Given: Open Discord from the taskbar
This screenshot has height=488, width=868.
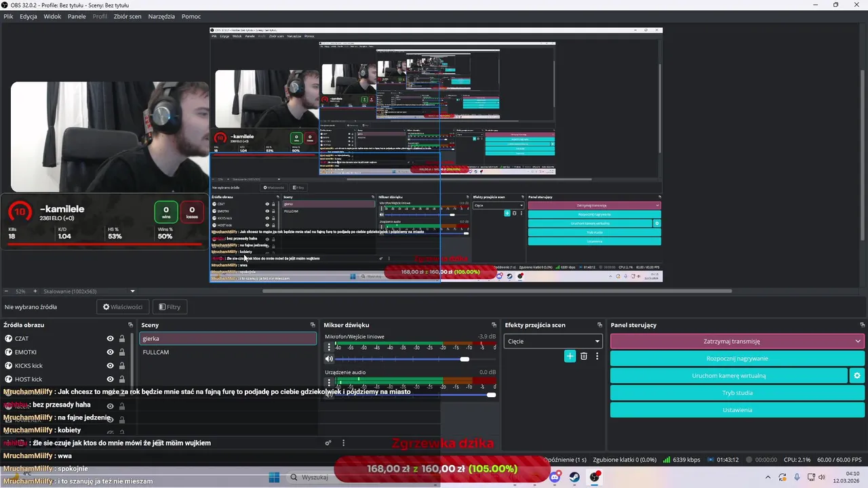Looking at the screenshot, I should pos(555,477).
